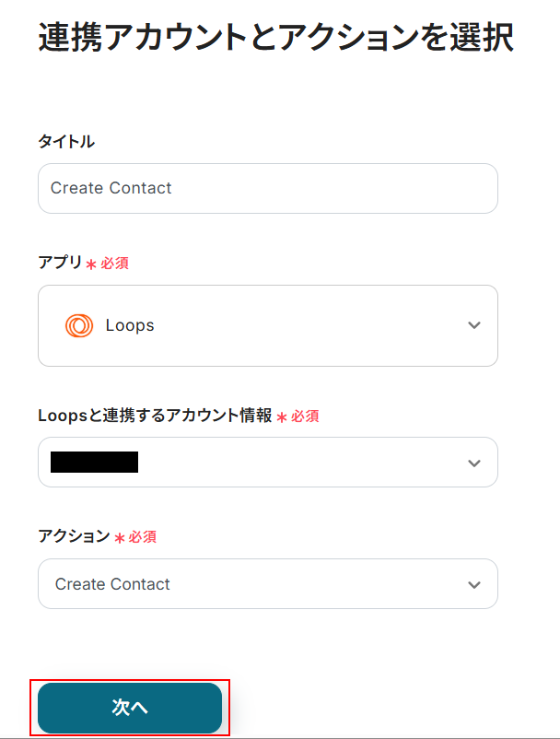Click the red asterisk beside アクション label
560x739 pixels.
119,537
